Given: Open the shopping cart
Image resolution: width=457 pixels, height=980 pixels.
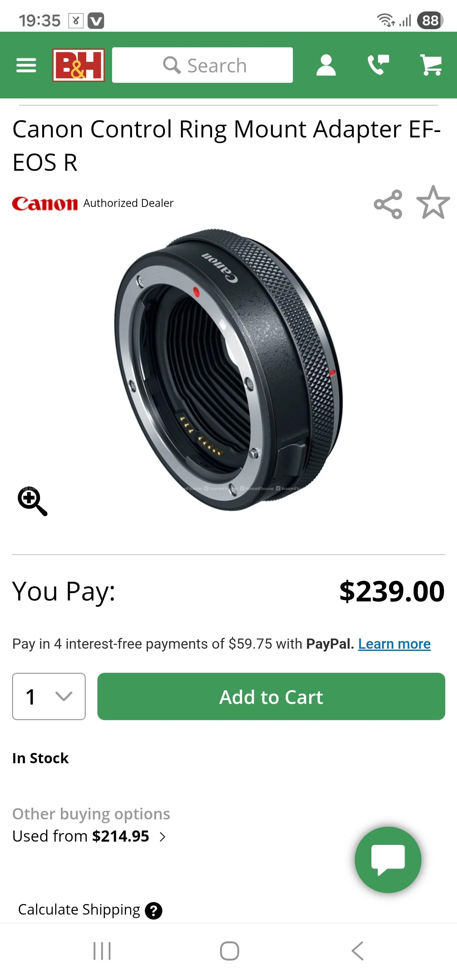Looking at the screenshot, I should 431,65.
